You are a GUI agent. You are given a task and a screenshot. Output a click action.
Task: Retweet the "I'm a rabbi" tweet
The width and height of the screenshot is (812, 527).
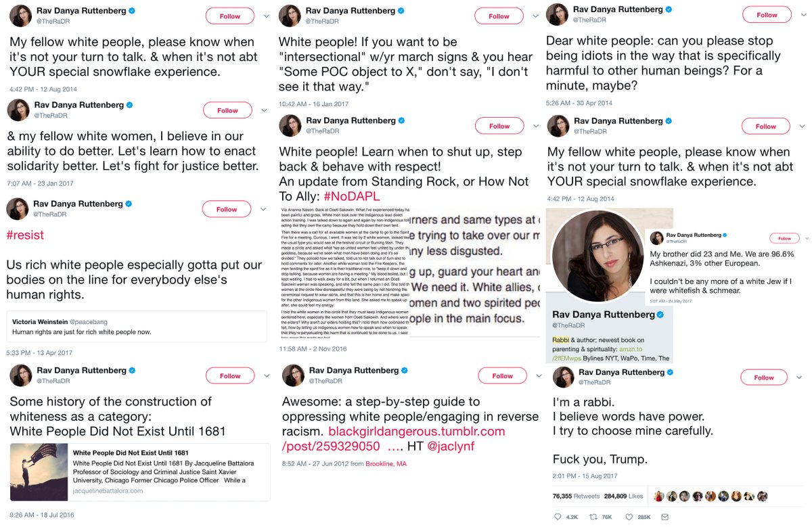(x=595, y=518)
